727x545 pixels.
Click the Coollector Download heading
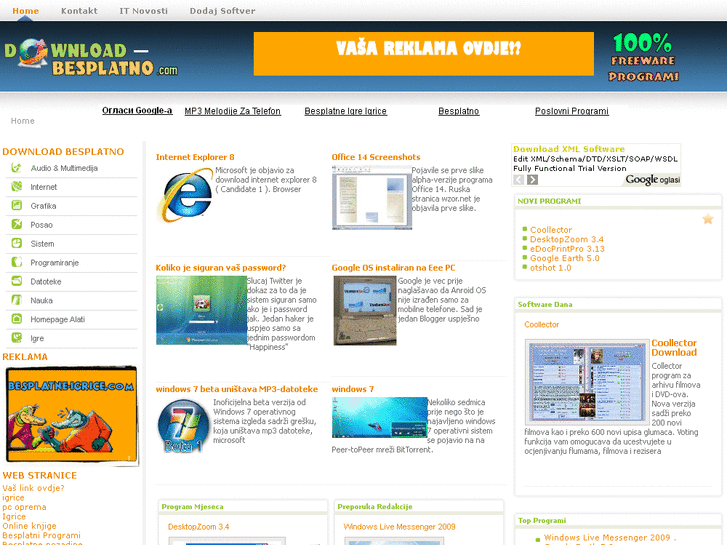pos(674,348)
